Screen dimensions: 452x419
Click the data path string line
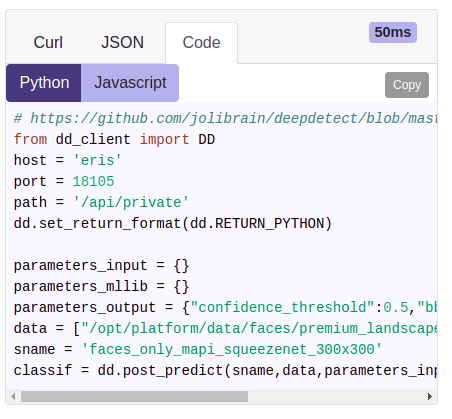(x=225, y=328)
